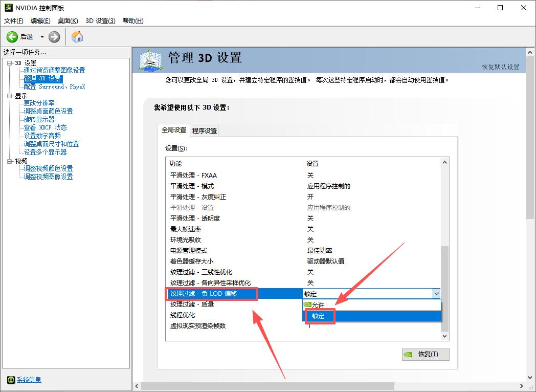Open 调整视频颜色设置 in the tree
This screenshot has height=392, width=536.
48,168
